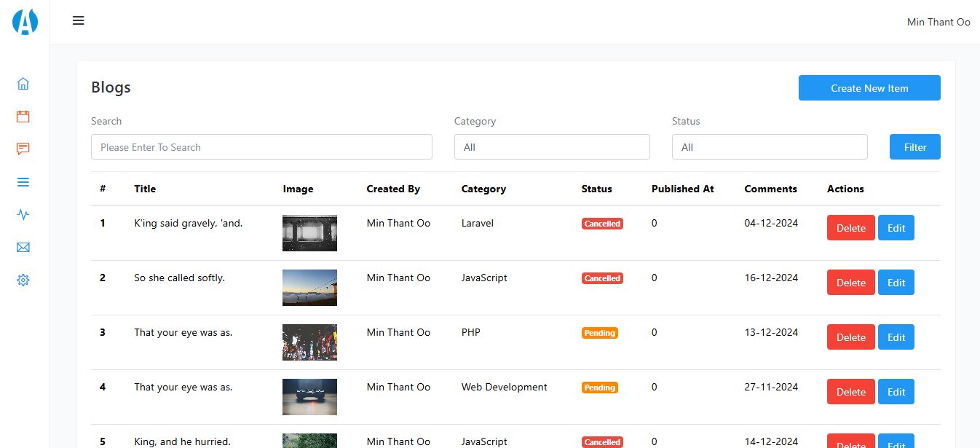Image resolution: width=980 pixels, height=448 pixels.
Task: Click the blue A logo icon
Action: click(25, 22)
